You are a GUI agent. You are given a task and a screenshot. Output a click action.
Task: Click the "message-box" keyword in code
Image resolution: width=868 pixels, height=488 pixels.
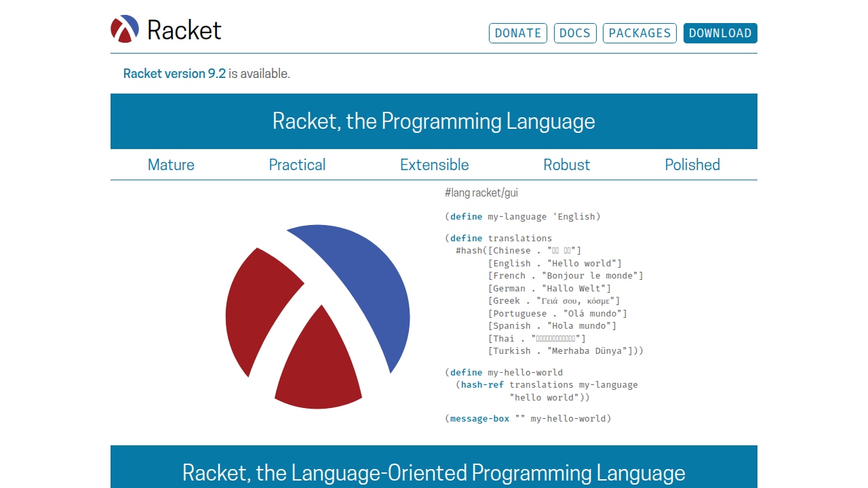479,419
